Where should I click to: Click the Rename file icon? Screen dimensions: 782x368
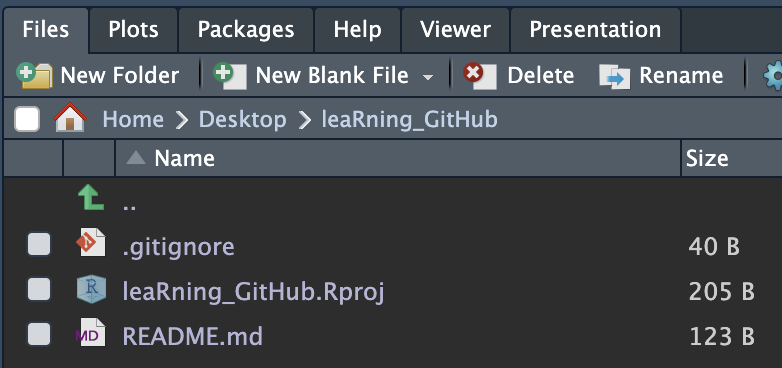point(615,76)
